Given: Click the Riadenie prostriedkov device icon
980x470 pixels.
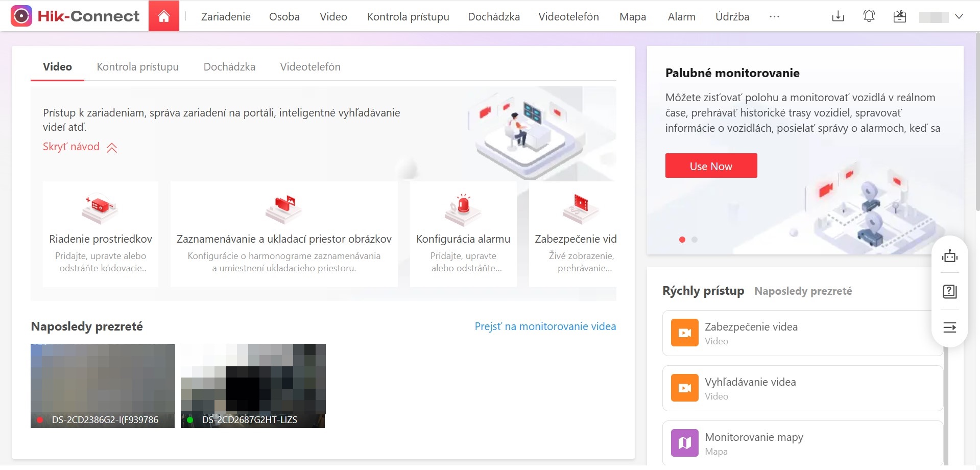Looking at the screenshot, I should 100,207.
